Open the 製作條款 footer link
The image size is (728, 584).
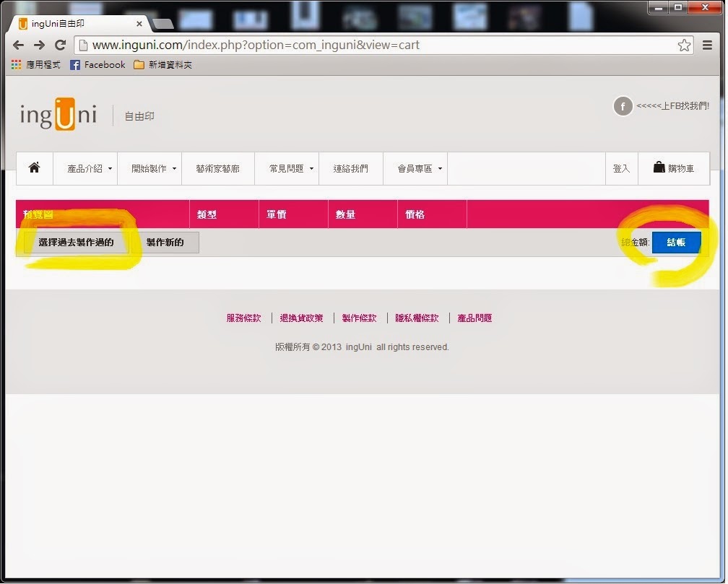coord(360,318)
